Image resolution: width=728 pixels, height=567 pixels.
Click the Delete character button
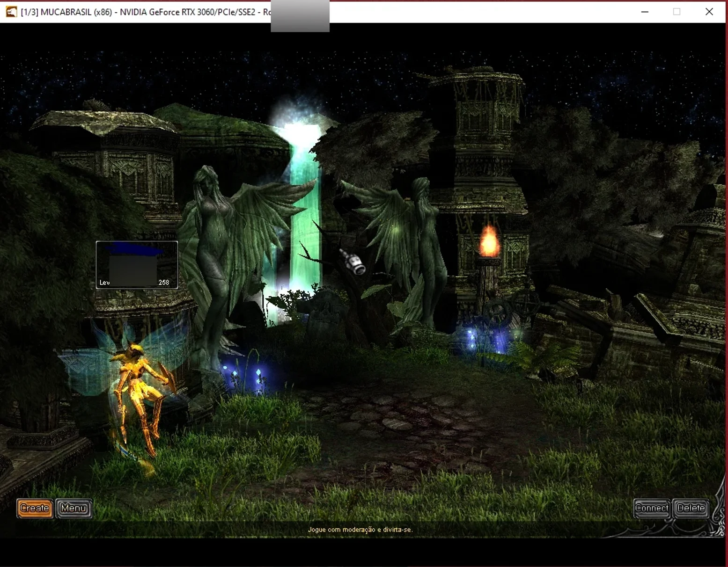tap(691, 508)
